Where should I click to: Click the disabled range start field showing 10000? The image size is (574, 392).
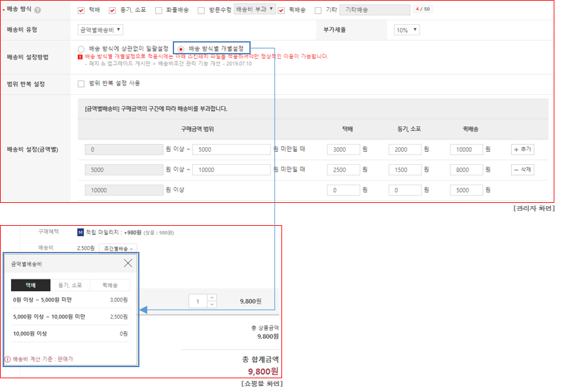coord(124,190)
